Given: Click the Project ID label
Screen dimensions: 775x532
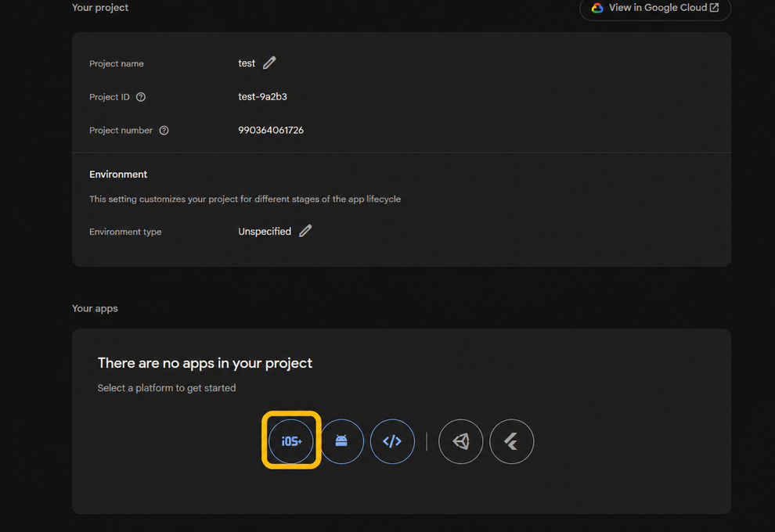Looking at the screenshot, I should tap(110, 97).
